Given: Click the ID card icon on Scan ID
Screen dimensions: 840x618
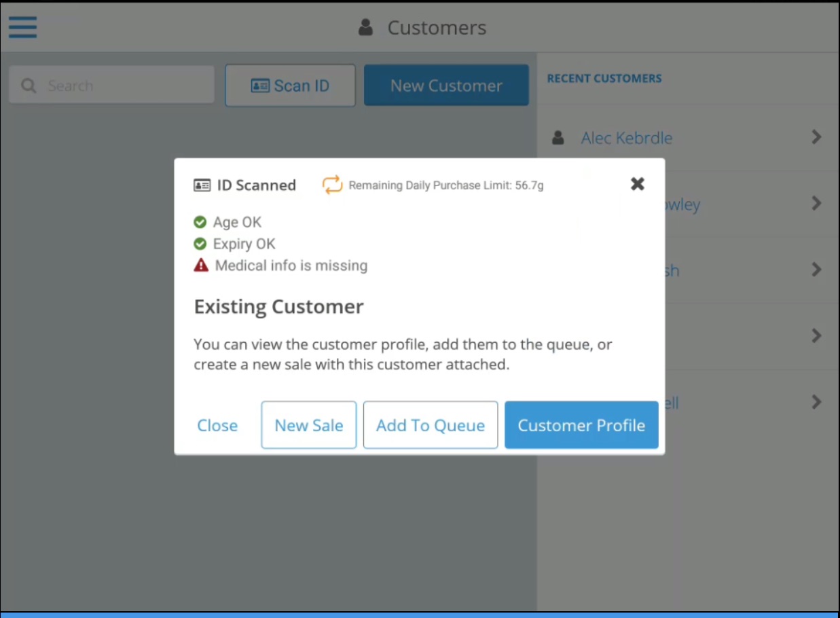Looking at the screenshot, I should (259, 86).
